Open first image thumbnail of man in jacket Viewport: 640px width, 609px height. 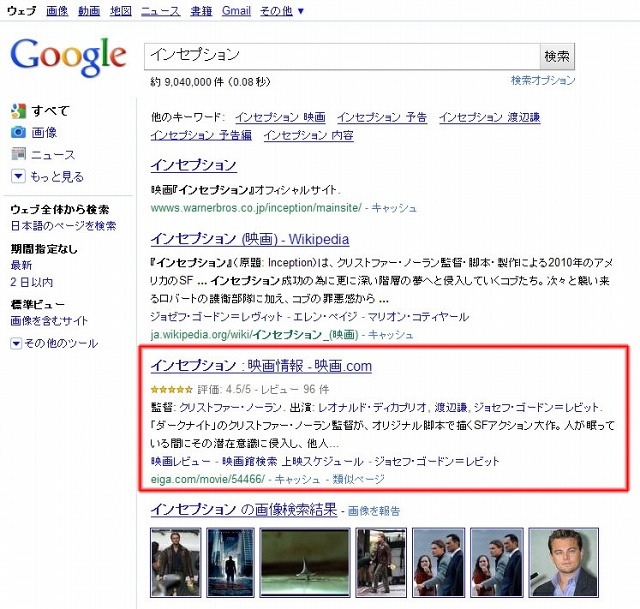[x=176, y=562]
